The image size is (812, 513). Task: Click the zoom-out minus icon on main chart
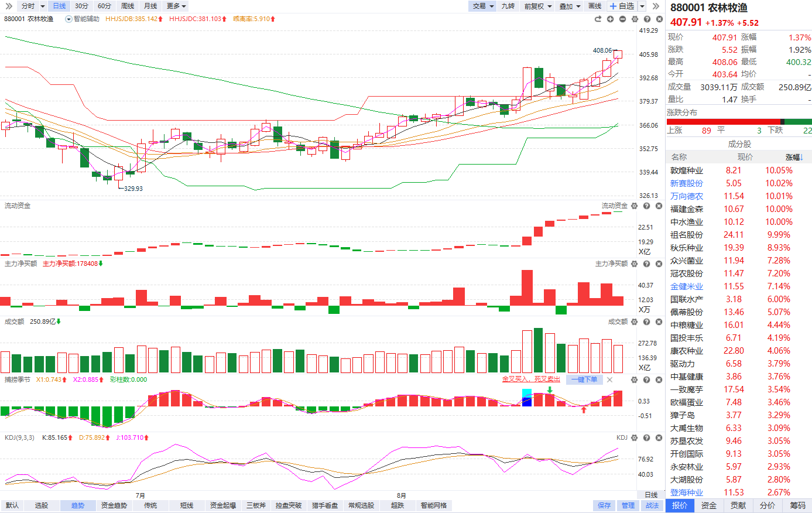622,19
